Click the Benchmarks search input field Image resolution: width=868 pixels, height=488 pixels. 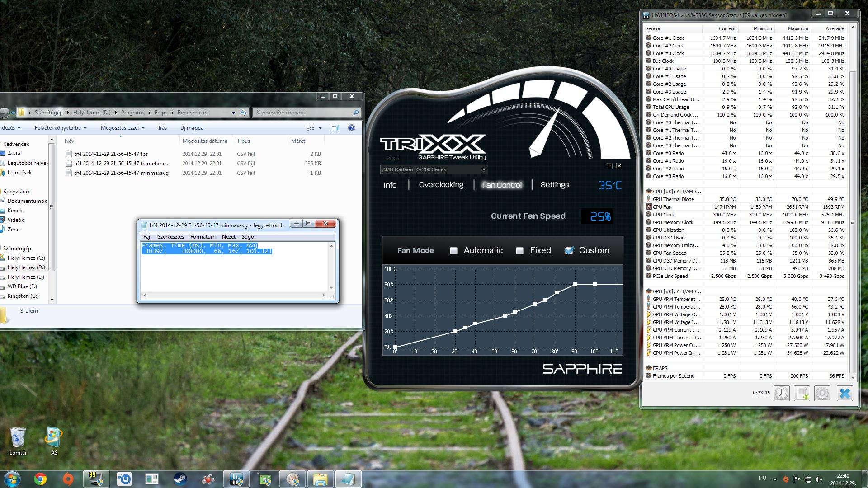(303, 113)
